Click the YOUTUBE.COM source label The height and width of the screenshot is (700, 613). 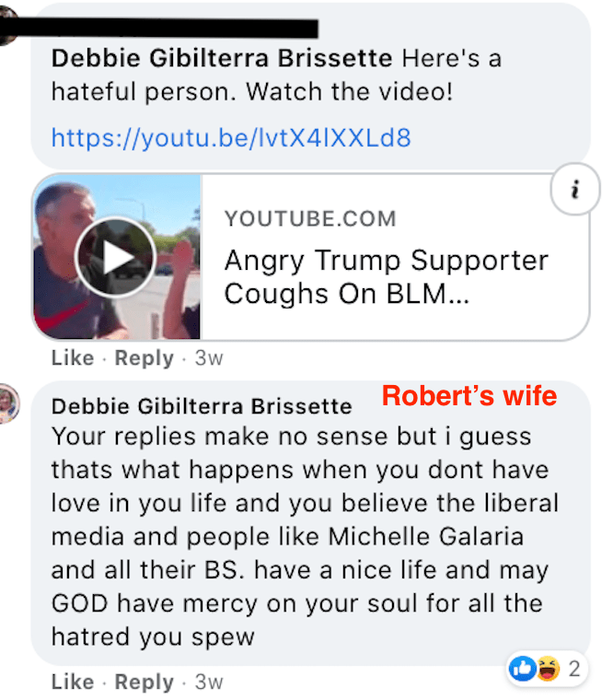tap(310, 219)
